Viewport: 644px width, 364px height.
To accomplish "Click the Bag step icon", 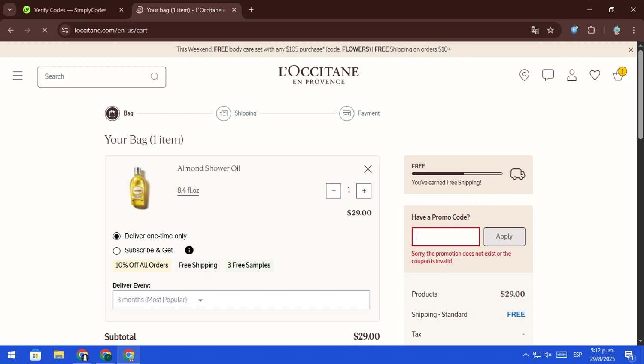I will click(x=112, y=113).
